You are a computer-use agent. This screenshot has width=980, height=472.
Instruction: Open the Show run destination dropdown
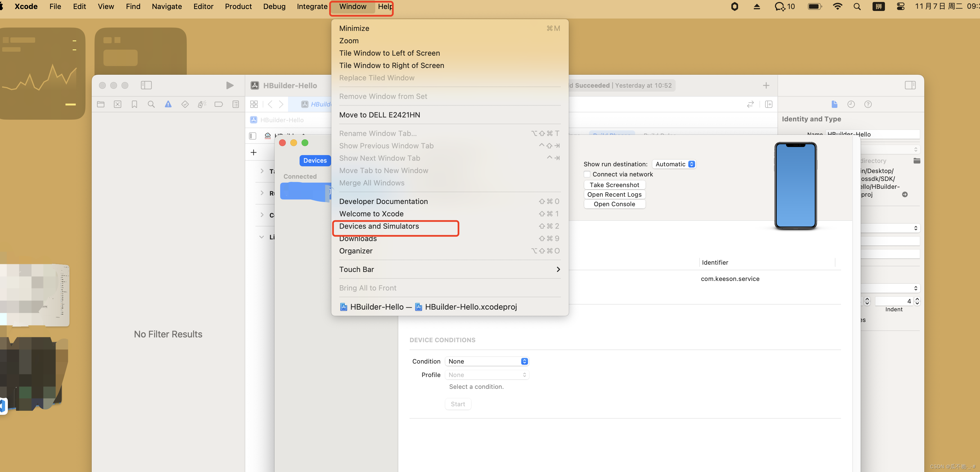(x=674, y=164)
